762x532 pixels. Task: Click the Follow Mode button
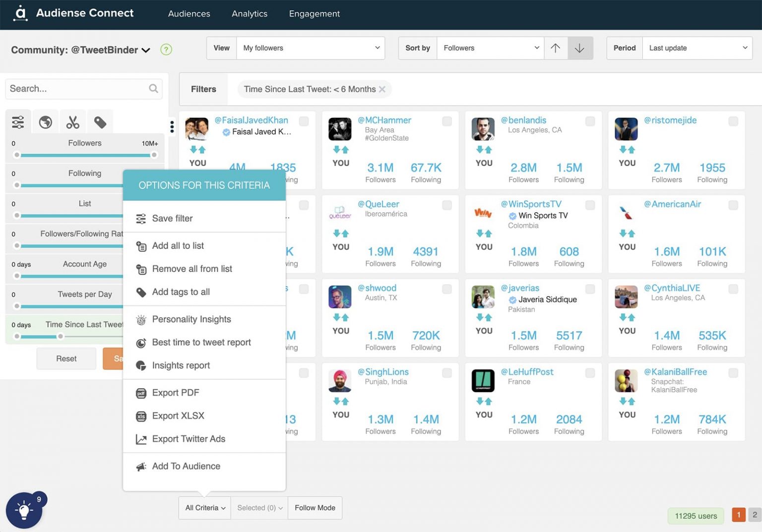(x=315, y=508)
